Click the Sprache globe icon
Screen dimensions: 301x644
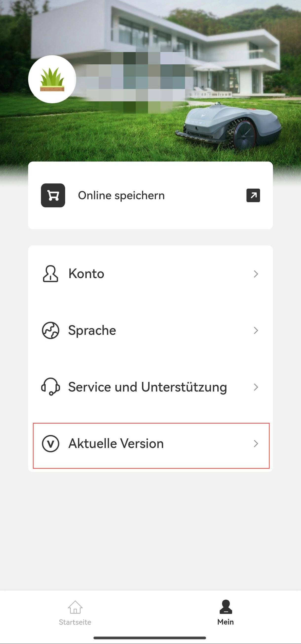pos(50,330)
